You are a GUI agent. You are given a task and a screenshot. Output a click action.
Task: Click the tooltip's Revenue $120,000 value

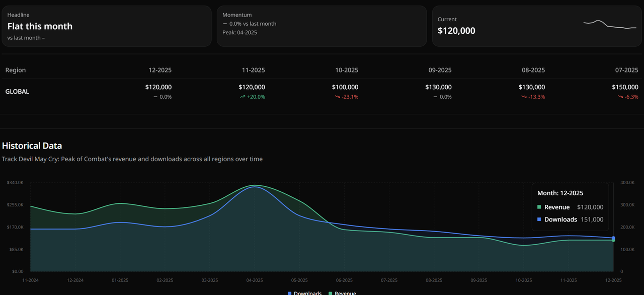pos(590,207)
